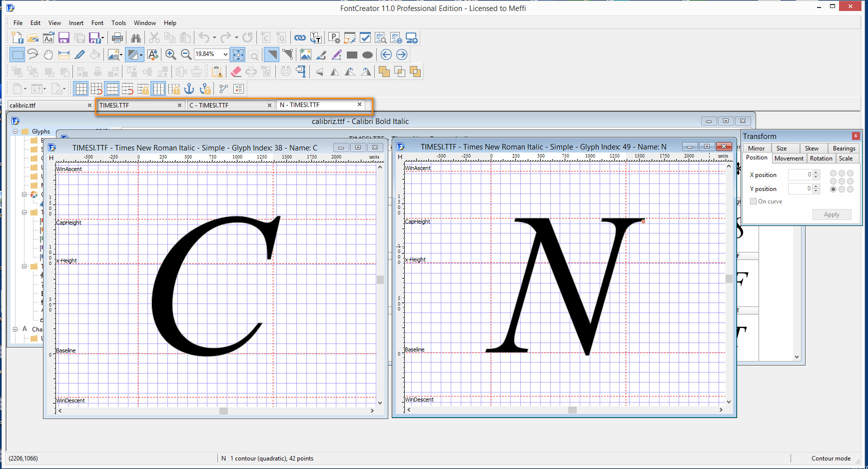The width and height of the screenshot is (868, 469).
Task: Click the union contours icon
Action: [384, 71]
